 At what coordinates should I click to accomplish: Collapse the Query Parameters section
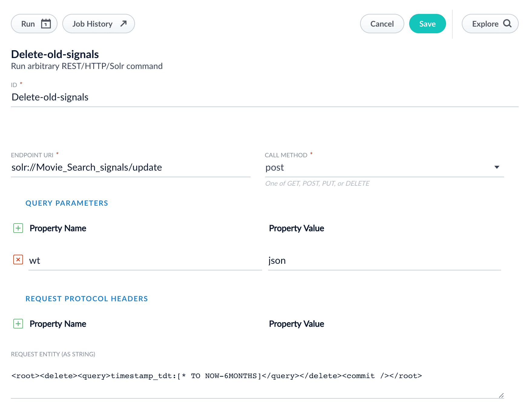pos(67,203)
